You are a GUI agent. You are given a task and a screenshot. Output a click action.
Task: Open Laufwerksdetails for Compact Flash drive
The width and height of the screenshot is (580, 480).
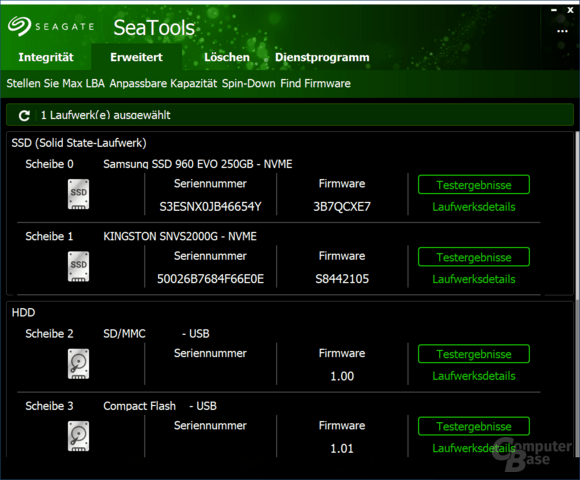tap(474, 449)
